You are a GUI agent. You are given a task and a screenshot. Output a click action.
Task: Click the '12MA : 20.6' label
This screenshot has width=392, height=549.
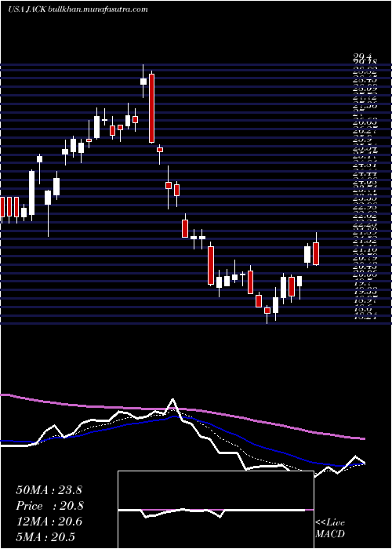(49, 522)
